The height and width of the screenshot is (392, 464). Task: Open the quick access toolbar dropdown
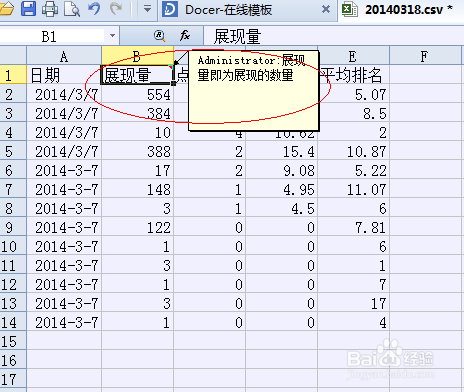coord(147,9)
